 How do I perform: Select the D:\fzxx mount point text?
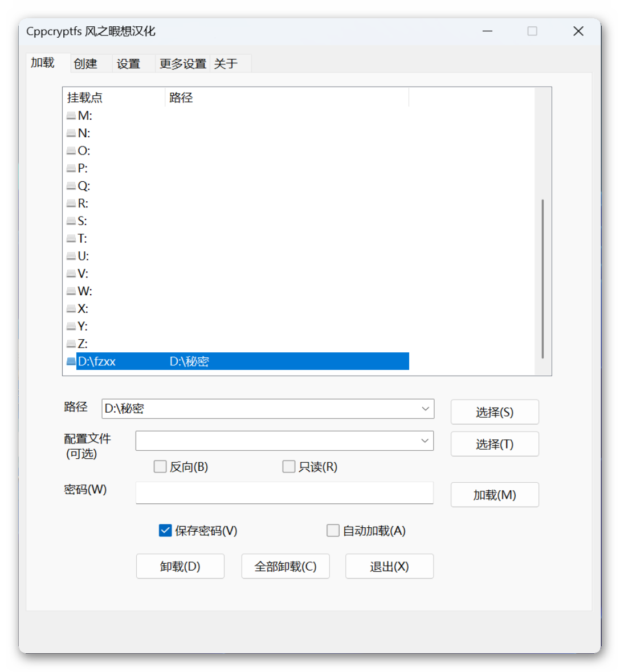click(x=97, y=362)
